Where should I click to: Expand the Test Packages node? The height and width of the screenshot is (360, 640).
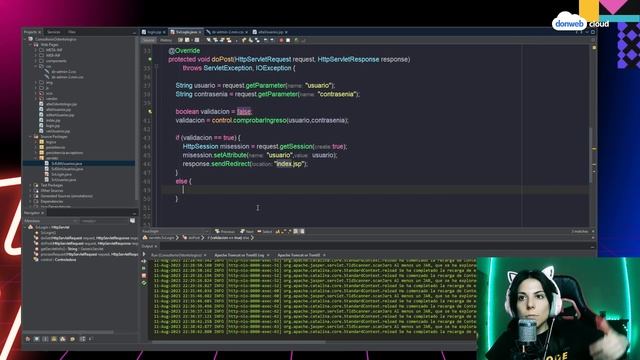tap(31, 185)
